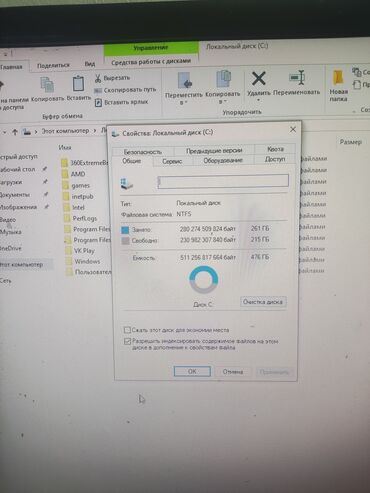Image resolution: width=370 pixels, height=493 pixels.
Task: Click the drive label text field
Action: [x=223, y=181]
